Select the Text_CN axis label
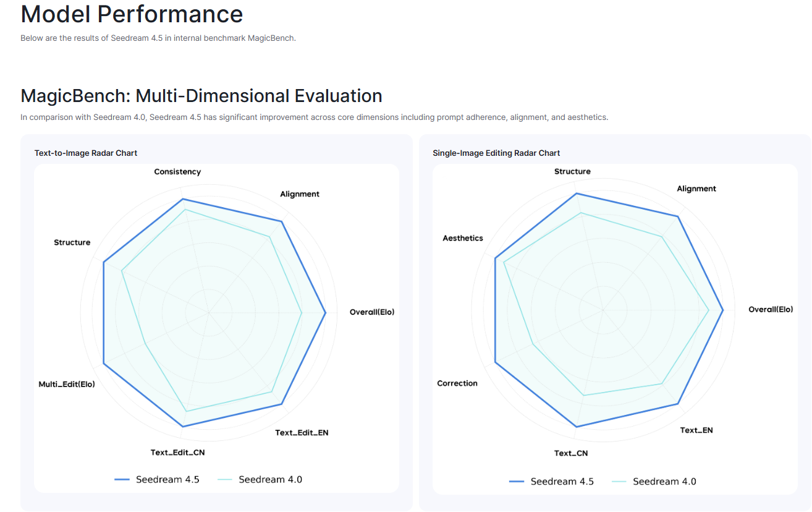Viewport: 812px width, 512px height. click(x=571, y=453)
